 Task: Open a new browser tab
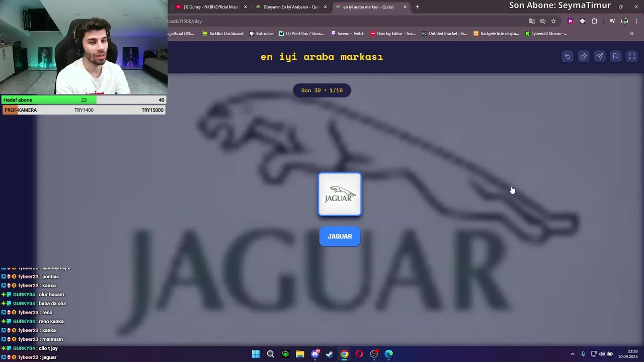click(417, 7)
